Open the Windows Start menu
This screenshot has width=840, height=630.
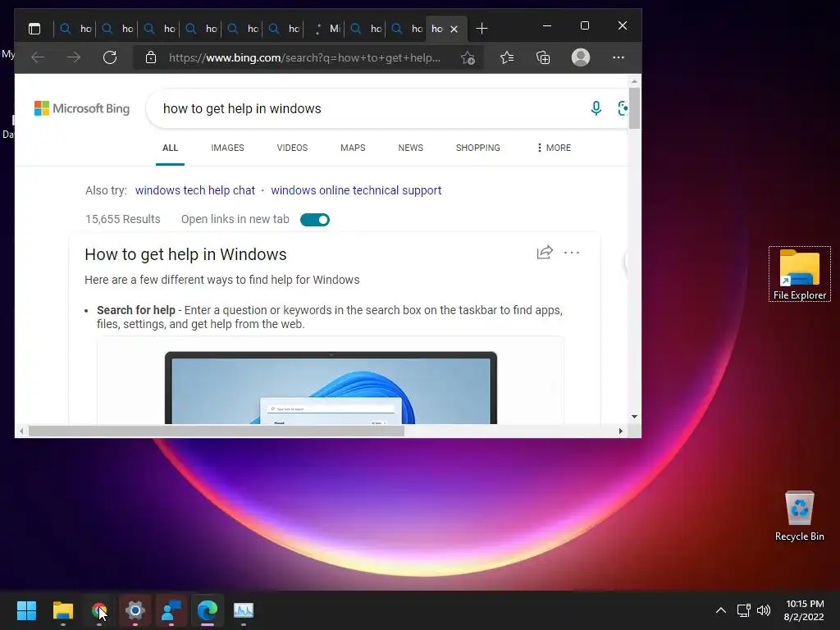tap(26, 610)
